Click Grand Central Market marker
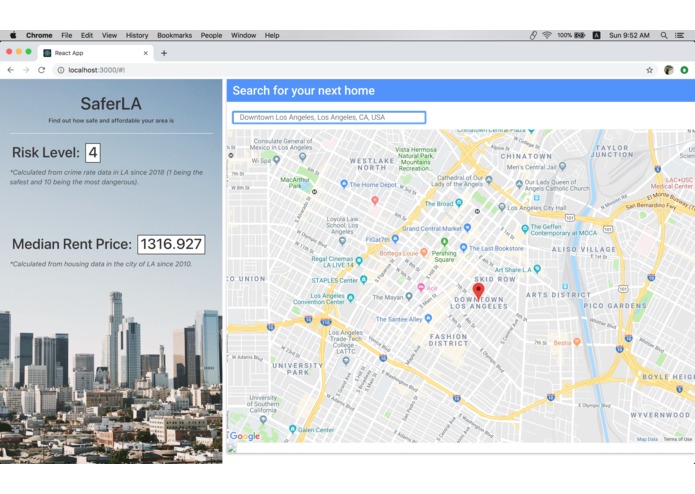This screenshot has height=494, width=695. tap(467, 228)
